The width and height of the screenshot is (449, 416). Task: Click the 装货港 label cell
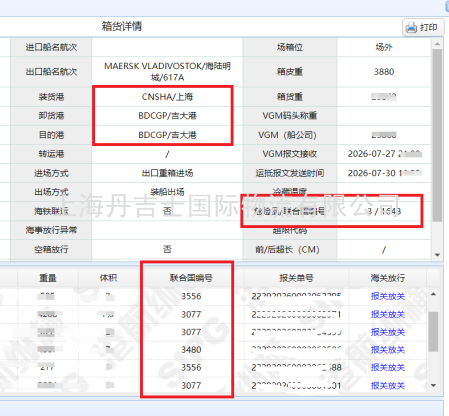point(51,97)
